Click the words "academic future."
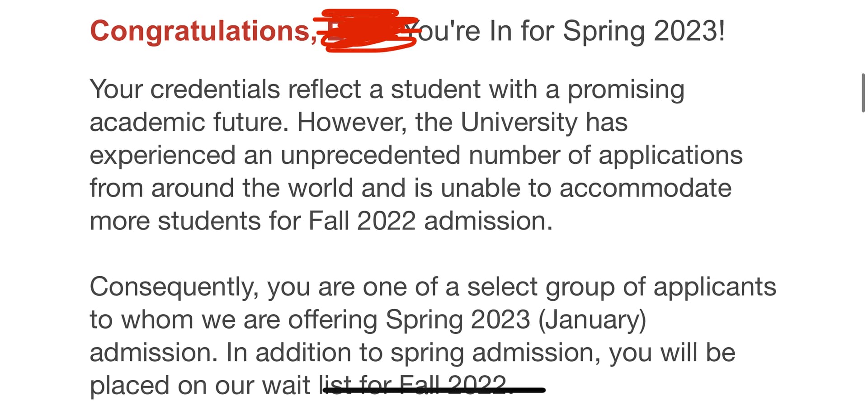This screenshot has width=868, height=401. coord(189,122)
